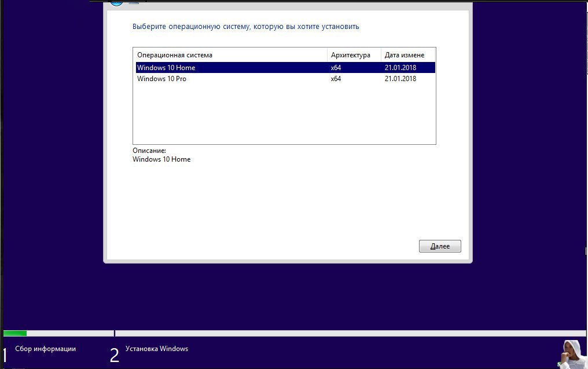This screenshot has height=369, width=588.
Task: Click the date 21.01.2018 in Windows 10 Home row
Action: pyautogui.click(x=400, y=68)
